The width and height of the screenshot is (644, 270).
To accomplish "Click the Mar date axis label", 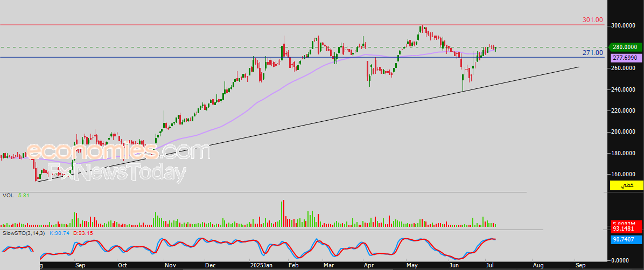I will point(328,266).
